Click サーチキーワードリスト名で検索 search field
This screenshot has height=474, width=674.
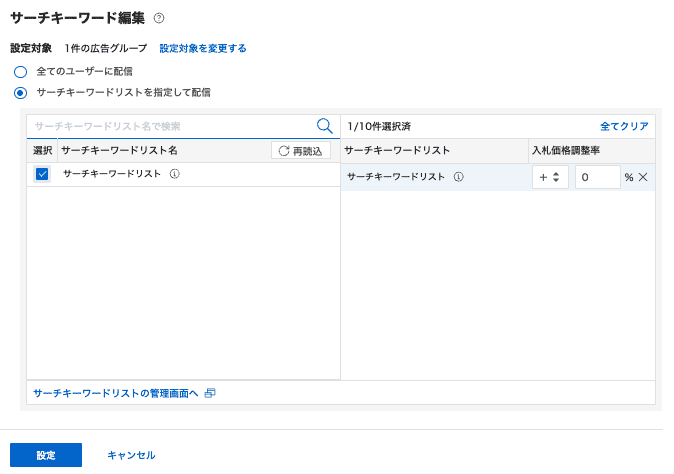[172, 126]
